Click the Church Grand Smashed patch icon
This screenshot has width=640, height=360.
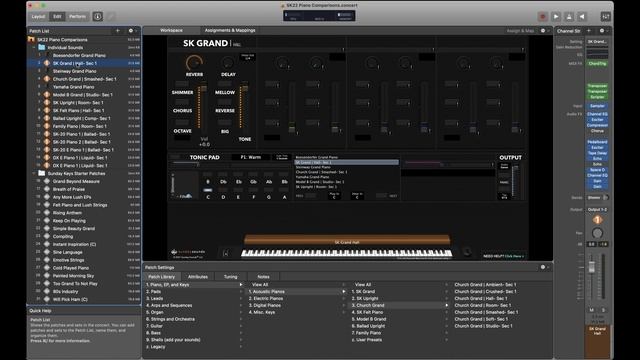pos(47,79)
